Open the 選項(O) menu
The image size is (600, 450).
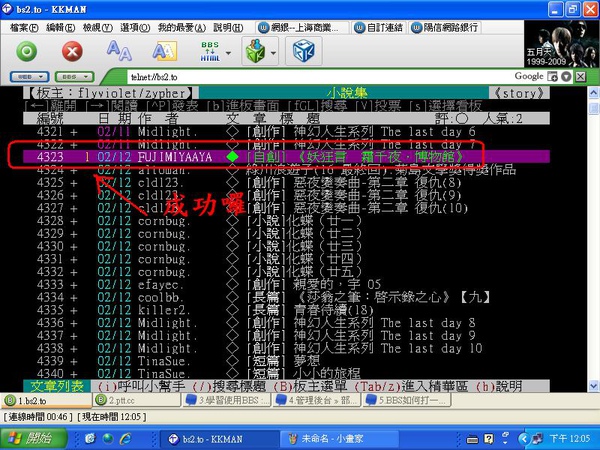pyautogui.click(x=135, y=28)
